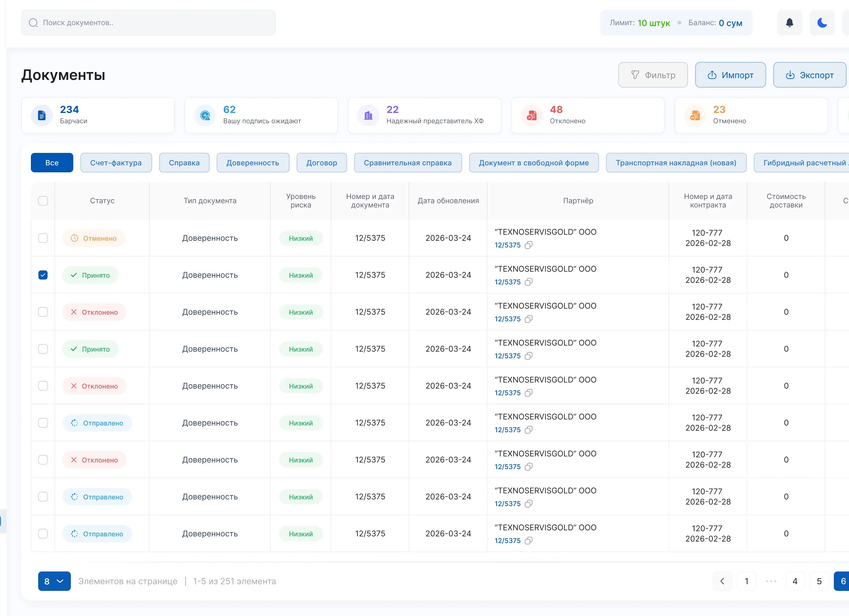Click the Экспорт button
849x616 pixels.
[x=809, y=75]
